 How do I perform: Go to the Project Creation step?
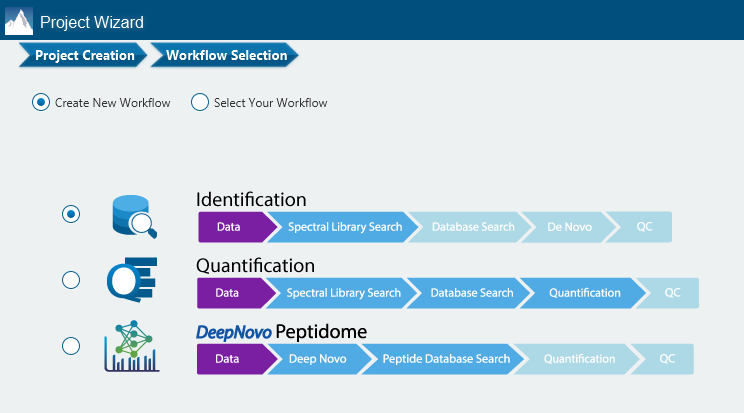(83, 55)
